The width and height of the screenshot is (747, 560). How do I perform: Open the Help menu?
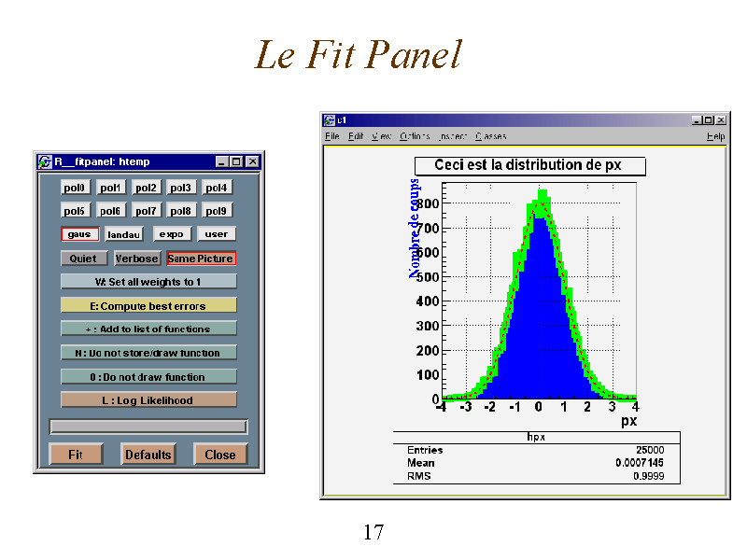pyautogui.click(x=715, y=136)
